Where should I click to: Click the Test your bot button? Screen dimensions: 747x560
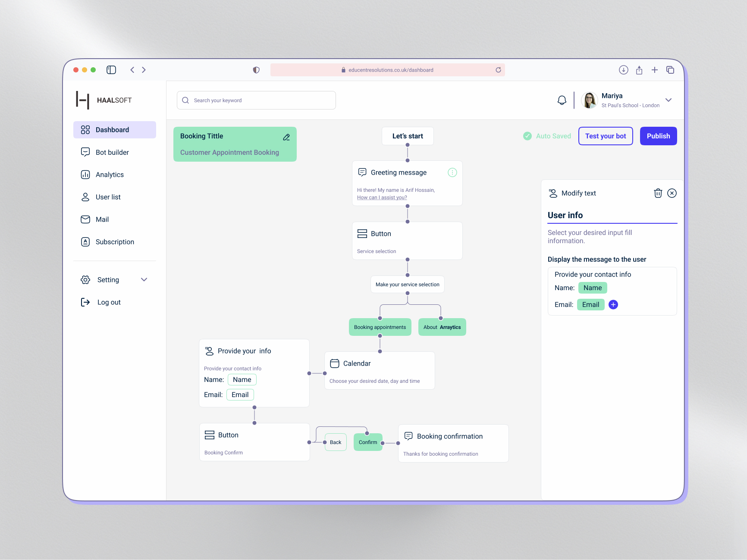pyautogui.click(x=606, y=136)
